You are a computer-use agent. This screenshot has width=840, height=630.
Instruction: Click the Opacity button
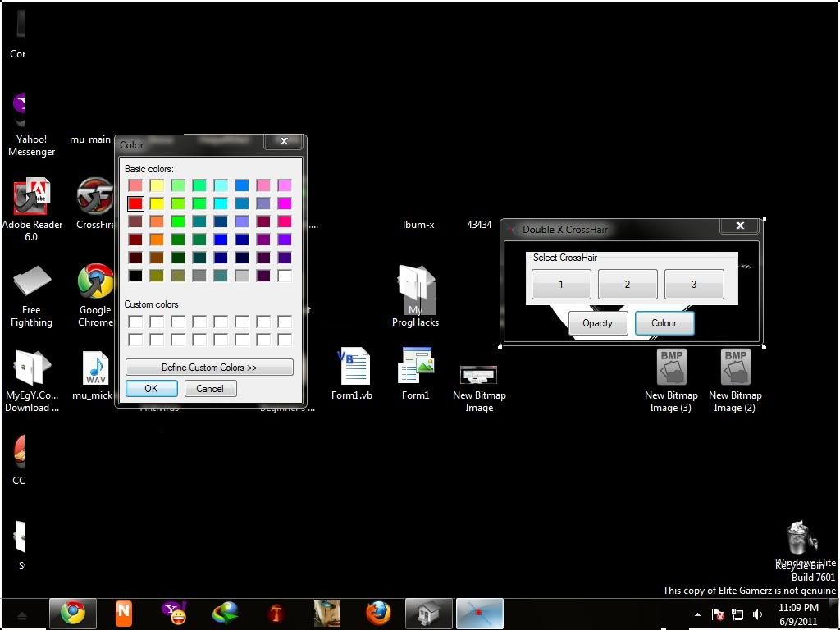pos(597,323)
